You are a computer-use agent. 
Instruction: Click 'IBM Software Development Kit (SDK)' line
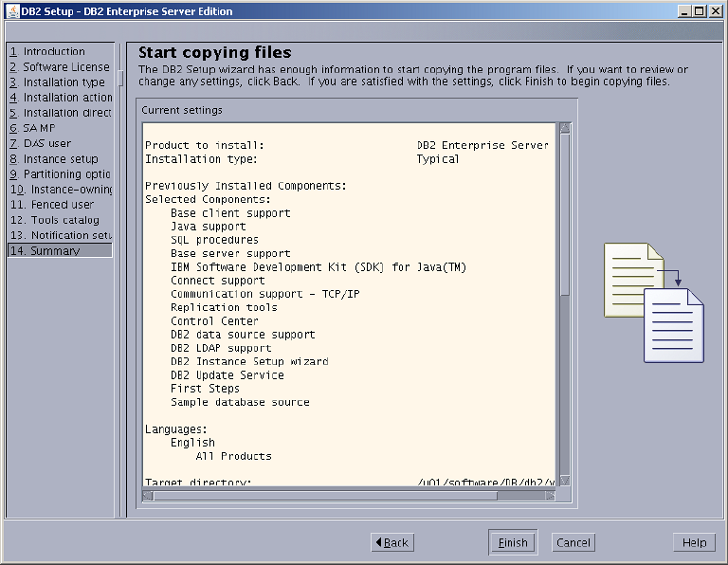[x=318, y=267]
